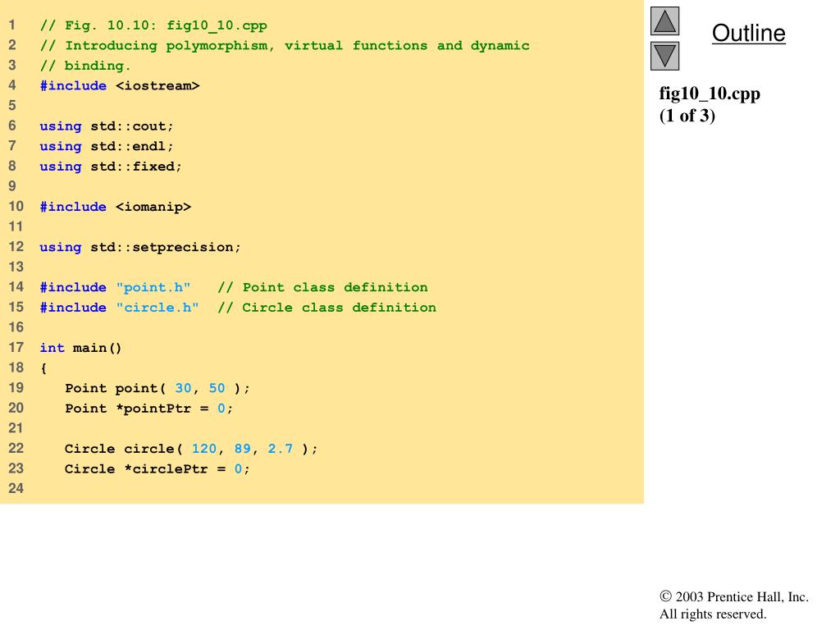Click the "using std::cout;" statement
This screenshot has width=840, height=630.
107,126
